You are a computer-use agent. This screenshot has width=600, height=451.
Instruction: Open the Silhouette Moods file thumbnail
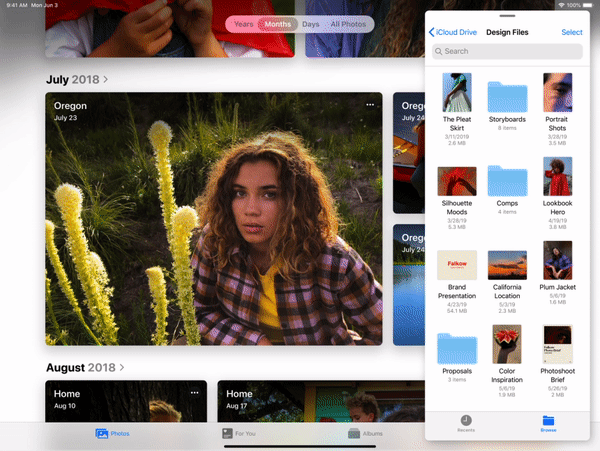tap(457, 181)
